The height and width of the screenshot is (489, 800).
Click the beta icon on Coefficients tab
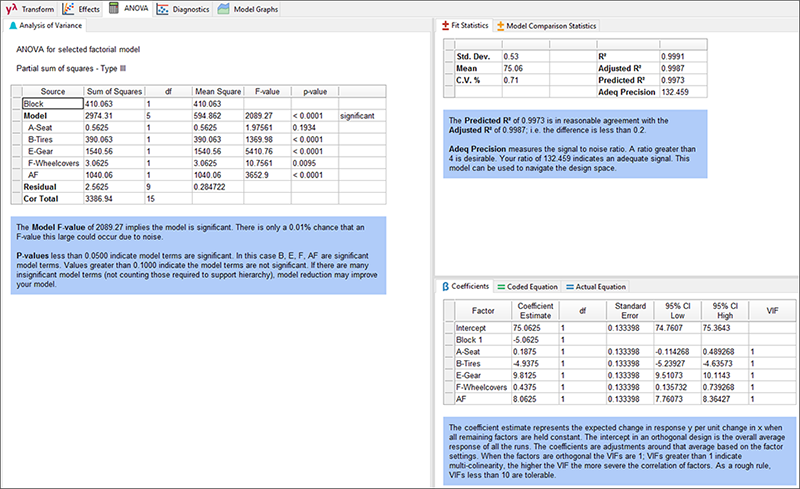446,286
